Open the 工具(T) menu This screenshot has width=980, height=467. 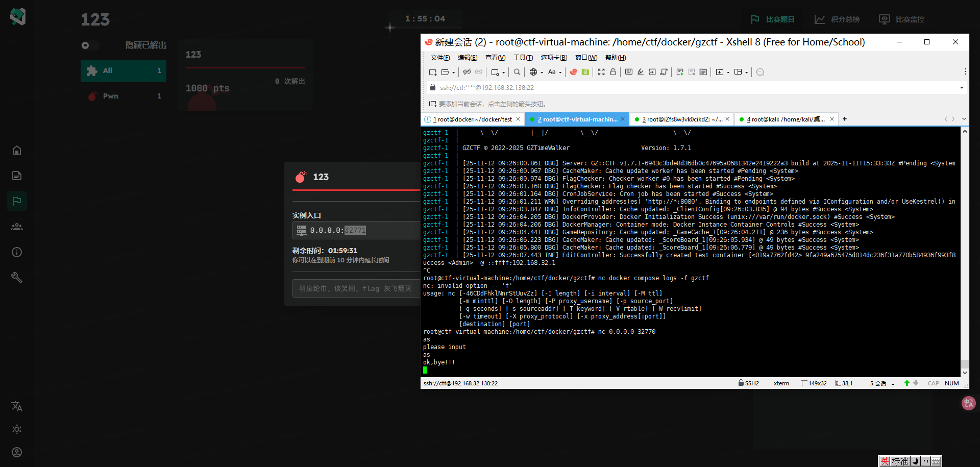(523, 58)
